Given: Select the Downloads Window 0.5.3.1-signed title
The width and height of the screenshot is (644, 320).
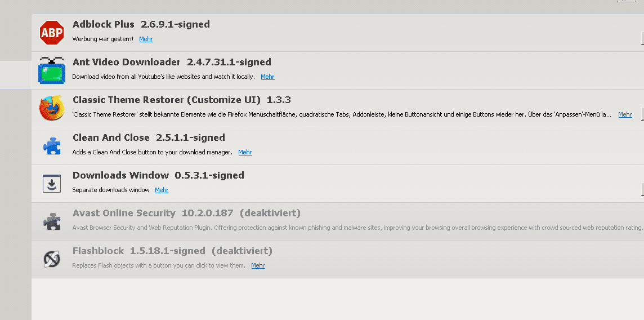Looking at the screenshot, I should tap(158, 175).
